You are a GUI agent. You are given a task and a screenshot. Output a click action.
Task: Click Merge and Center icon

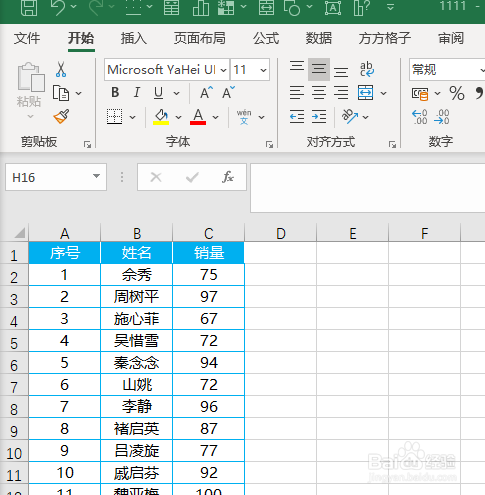click(366, 93)
